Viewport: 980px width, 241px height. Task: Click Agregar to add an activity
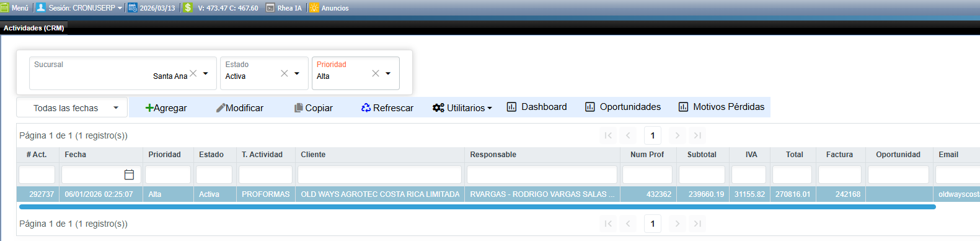point(166,107)
